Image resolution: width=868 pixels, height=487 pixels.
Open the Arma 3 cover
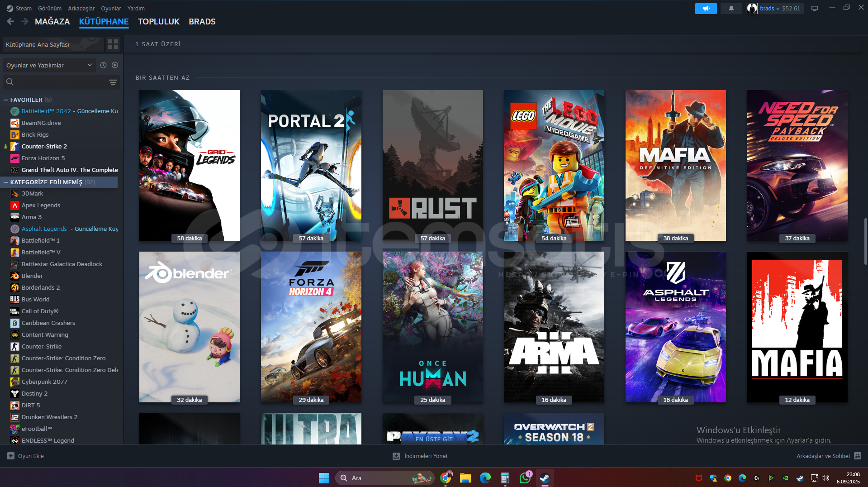pos(554,327)
